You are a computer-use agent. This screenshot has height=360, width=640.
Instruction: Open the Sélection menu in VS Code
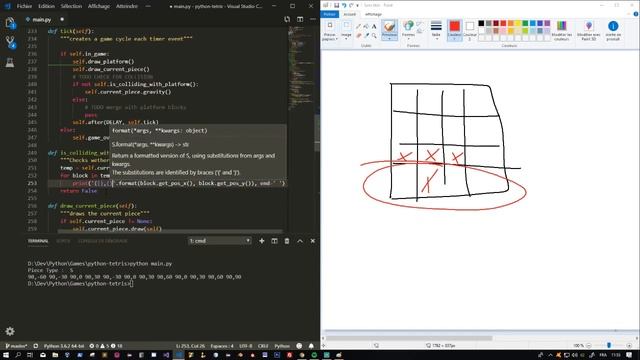(x=71, y=6)
